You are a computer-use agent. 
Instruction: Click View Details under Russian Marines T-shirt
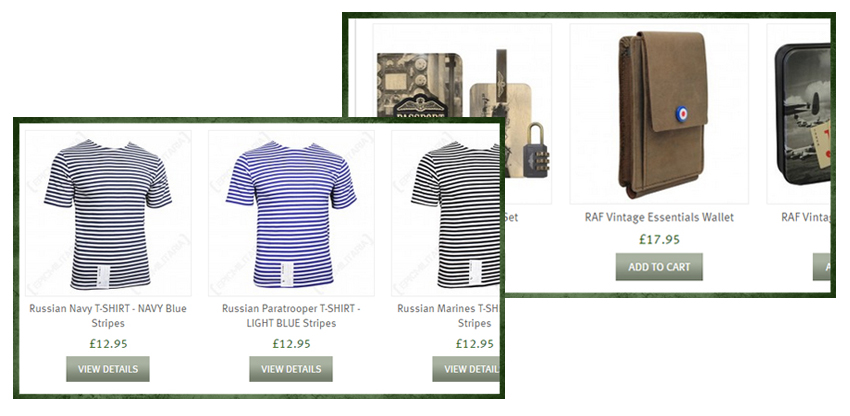tap(466, 369)
